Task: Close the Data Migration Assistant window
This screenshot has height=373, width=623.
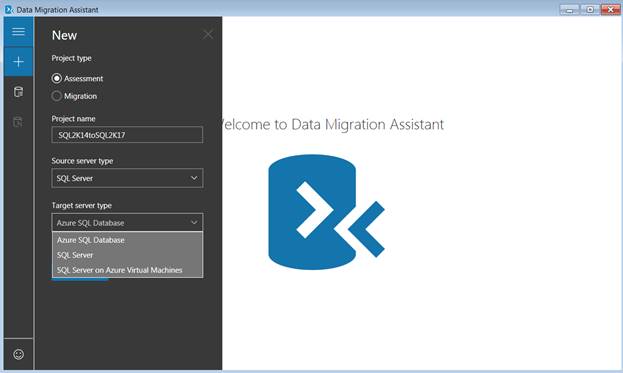Action: (x=611, y=9)
